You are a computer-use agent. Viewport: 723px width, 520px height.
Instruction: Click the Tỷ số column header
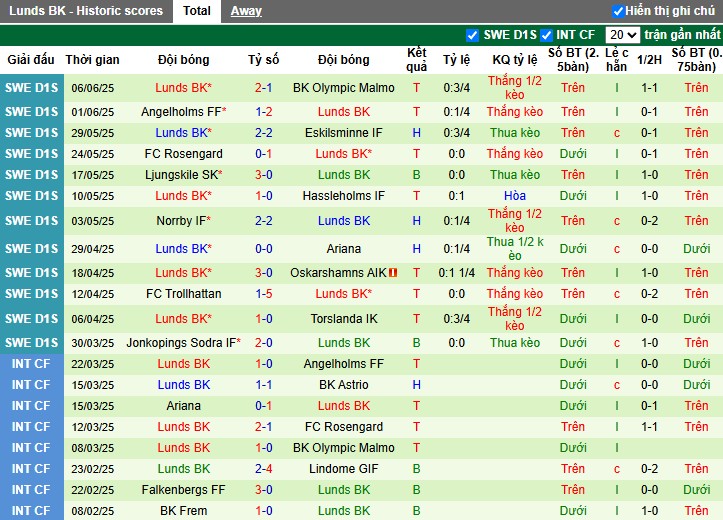[264, 59]
